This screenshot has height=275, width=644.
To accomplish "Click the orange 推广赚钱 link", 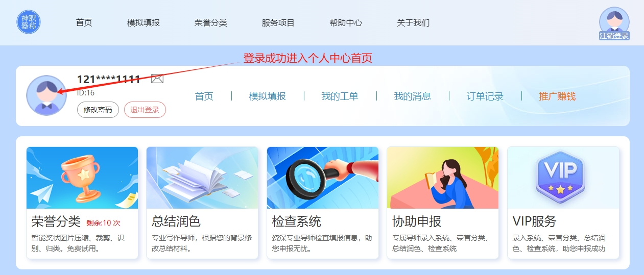I will (557, 96).
